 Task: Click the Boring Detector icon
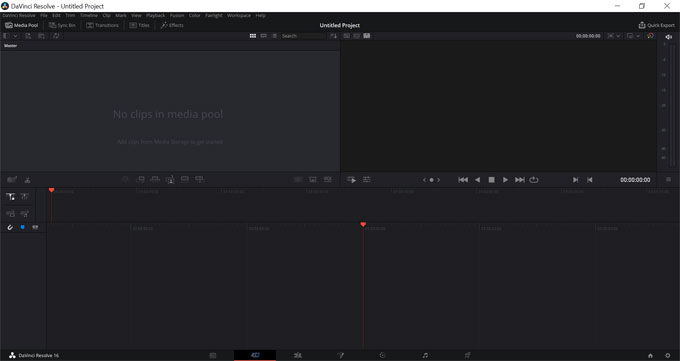[12, 180]
